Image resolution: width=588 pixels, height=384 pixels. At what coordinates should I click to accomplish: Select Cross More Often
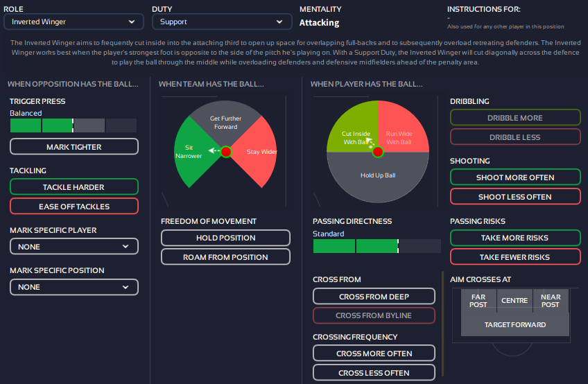374,354
